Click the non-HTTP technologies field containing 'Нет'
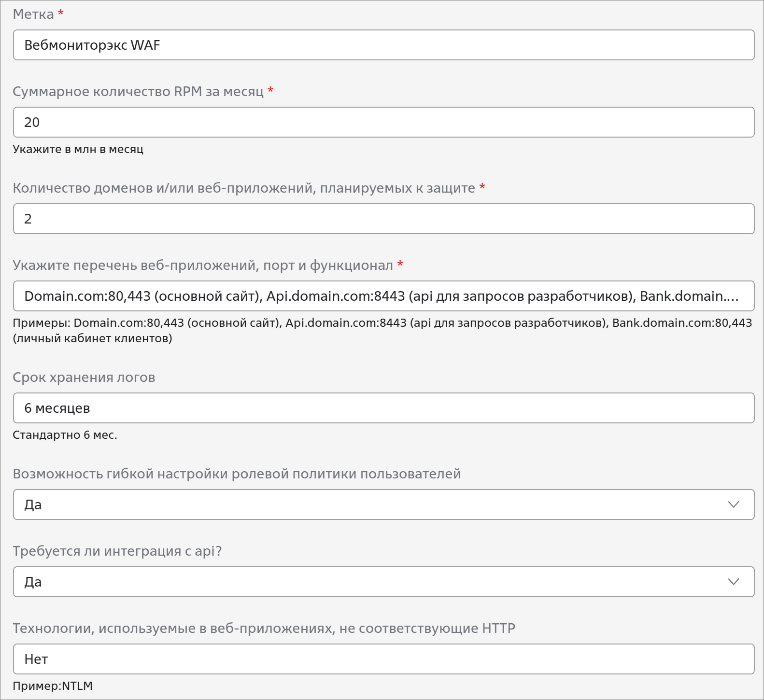This screenshot has height=700, width=764. point(383,659)
